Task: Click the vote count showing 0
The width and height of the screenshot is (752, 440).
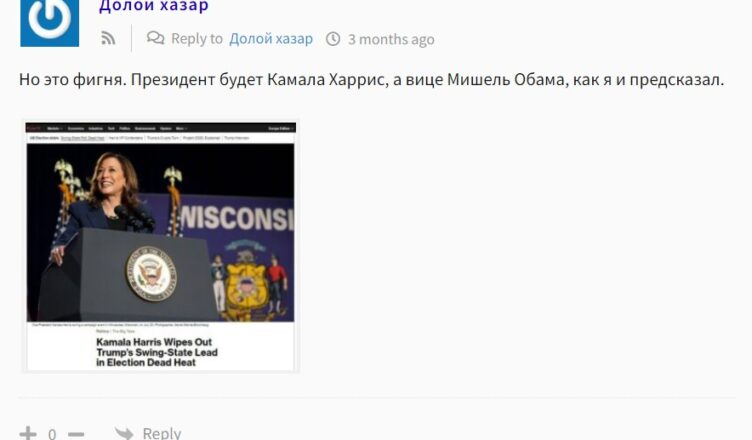Action: click(52, 434)
